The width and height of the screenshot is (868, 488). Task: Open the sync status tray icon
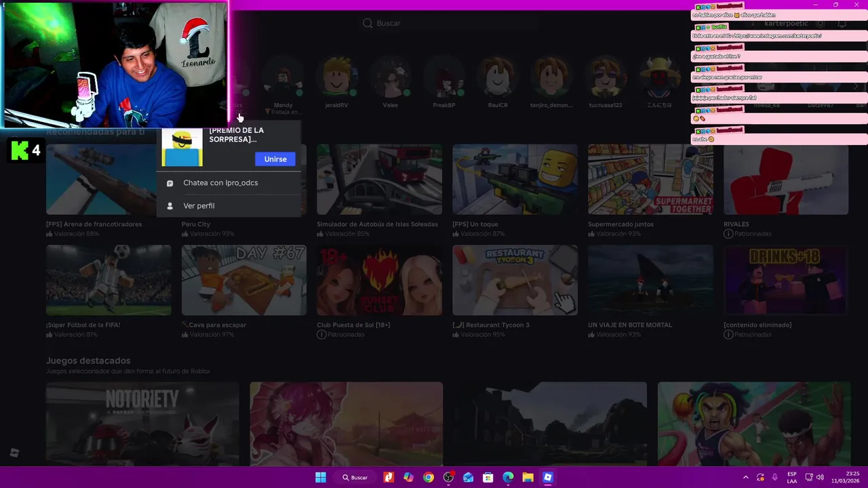760,477
